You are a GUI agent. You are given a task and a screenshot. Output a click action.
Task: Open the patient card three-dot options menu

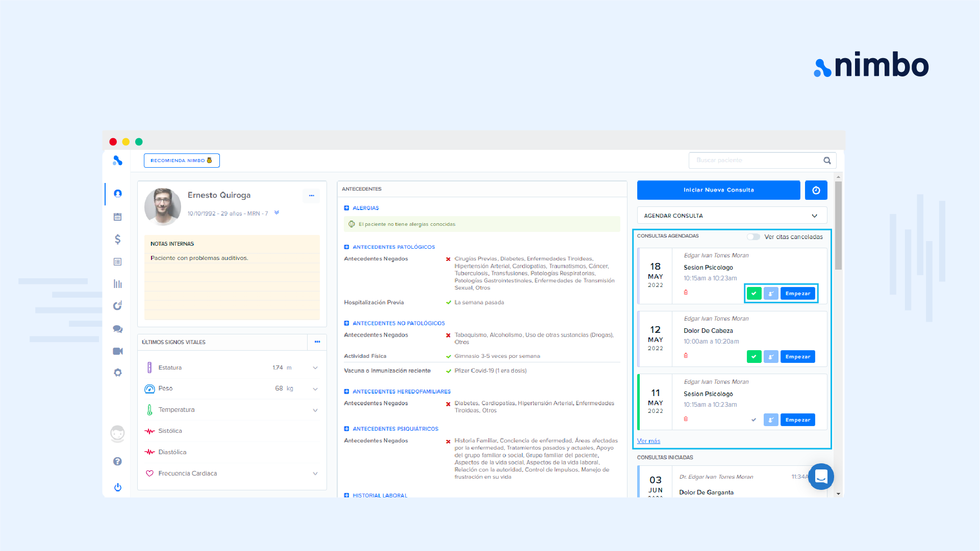[311, 196]
